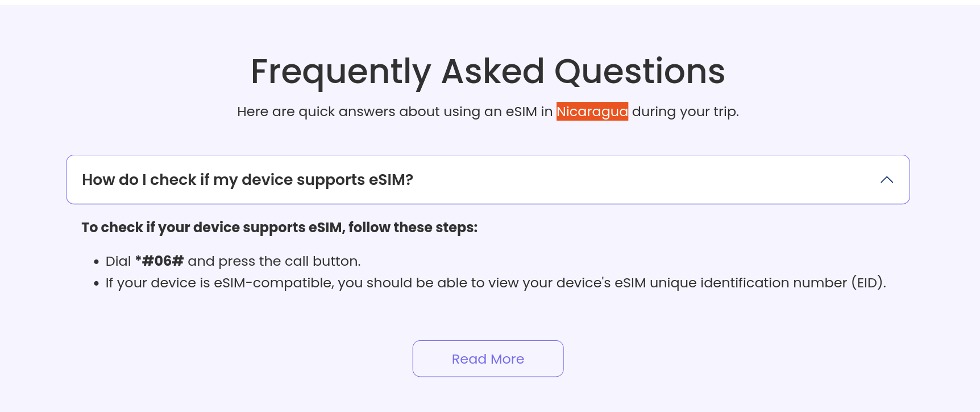Click the Read More button
980x412 pixels.
click(x=488, y=359)
